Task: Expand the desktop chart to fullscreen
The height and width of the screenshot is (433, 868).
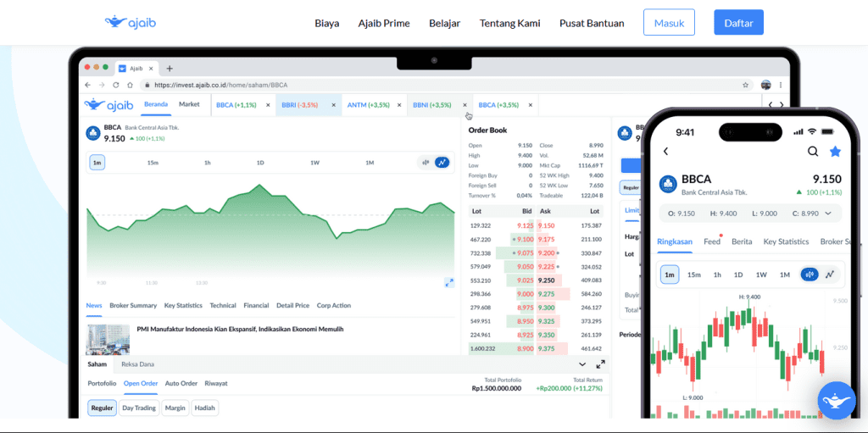Action: (449, 282)
